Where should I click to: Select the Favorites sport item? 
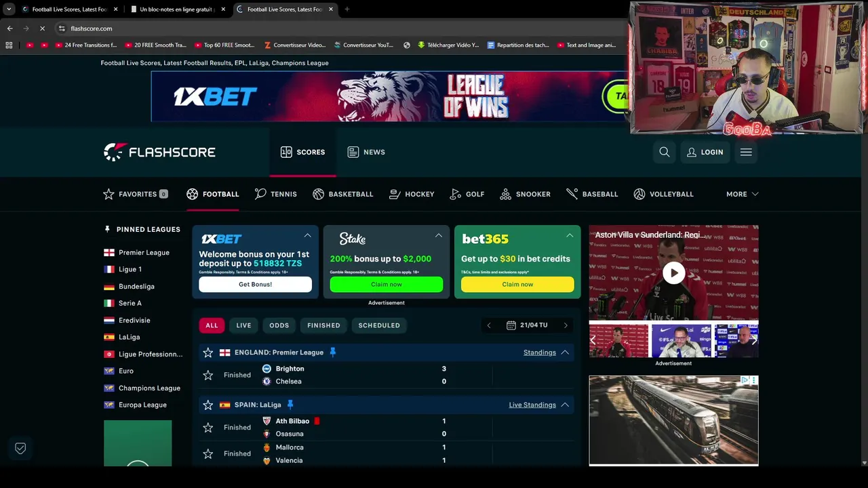pos(135,194)
